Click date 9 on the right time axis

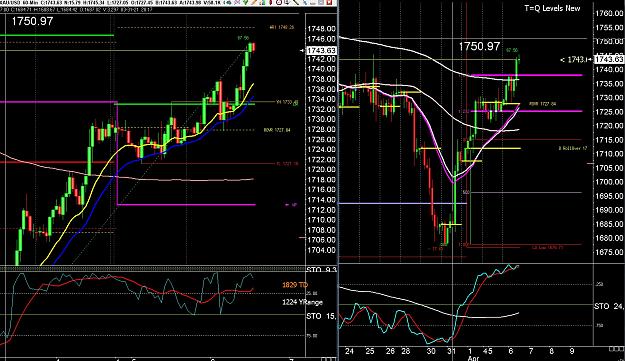(x=572, y=351)
